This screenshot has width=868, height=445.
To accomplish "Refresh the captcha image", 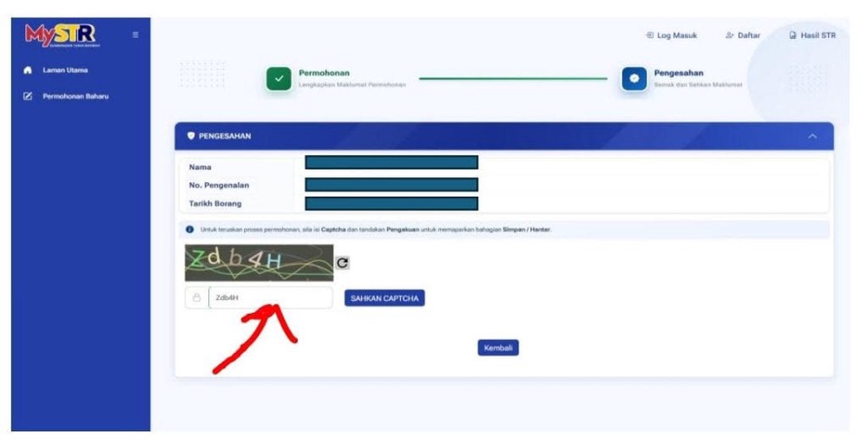I will 343,263.
